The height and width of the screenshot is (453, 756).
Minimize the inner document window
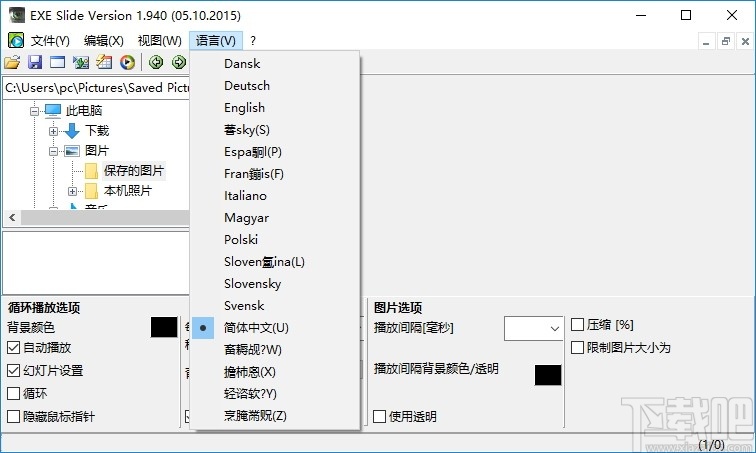pos(706,42)
